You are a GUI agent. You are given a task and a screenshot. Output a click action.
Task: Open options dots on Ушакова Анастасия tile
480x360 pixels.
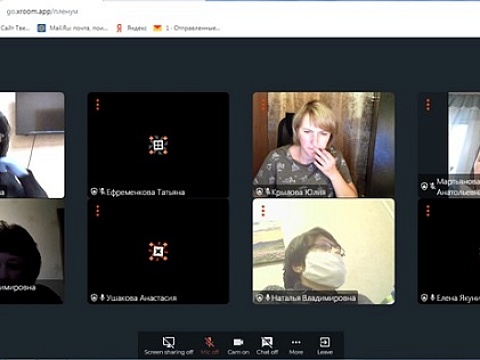click(98, 211)
